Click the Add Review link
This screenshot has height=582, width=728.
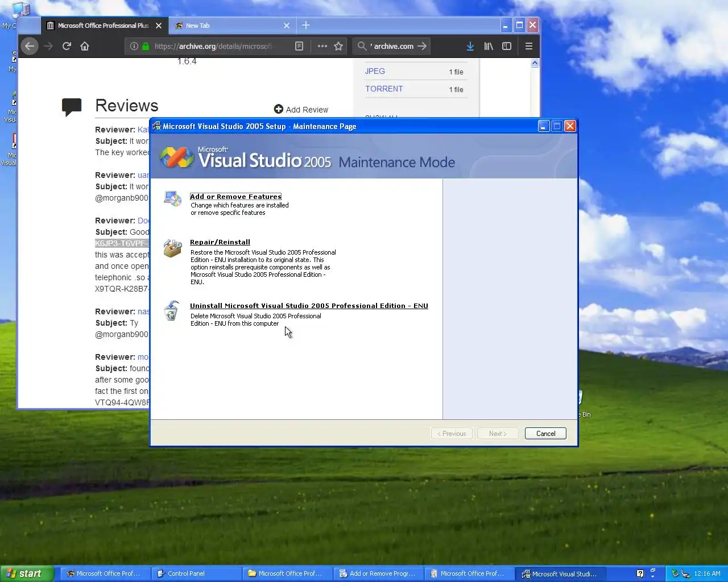[301, 110]
